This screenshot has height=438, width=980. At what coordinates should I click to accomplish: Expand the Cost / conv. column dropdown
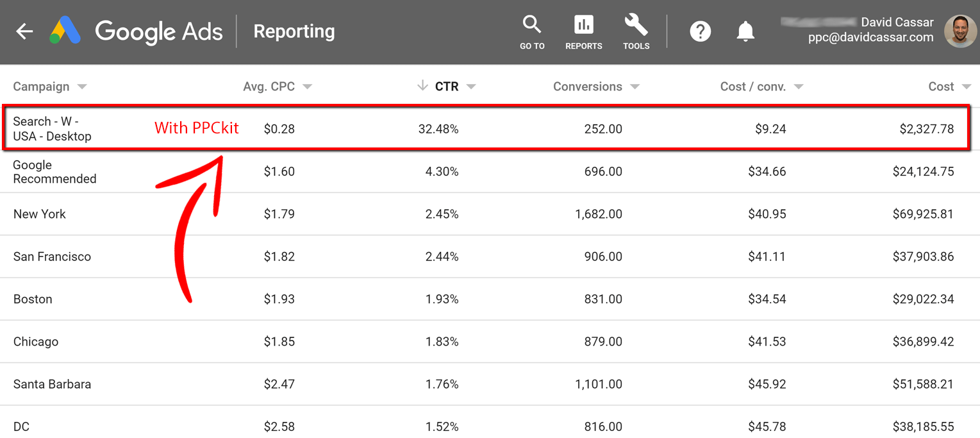point(799,87)
